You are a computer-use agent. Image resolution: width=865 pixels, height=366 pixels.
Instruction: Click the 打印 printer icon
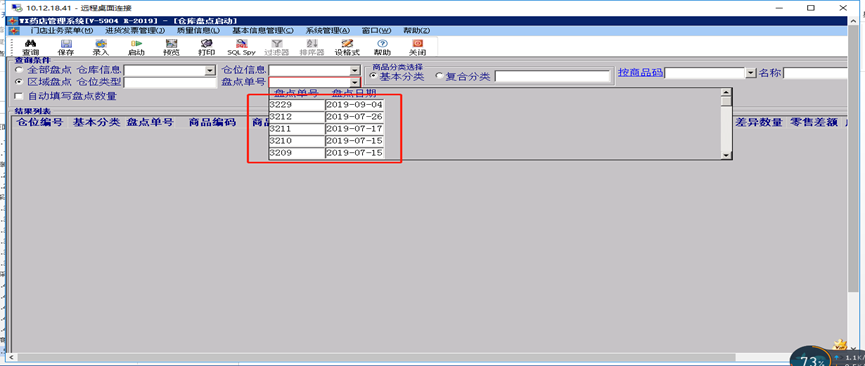click(206, 44)
